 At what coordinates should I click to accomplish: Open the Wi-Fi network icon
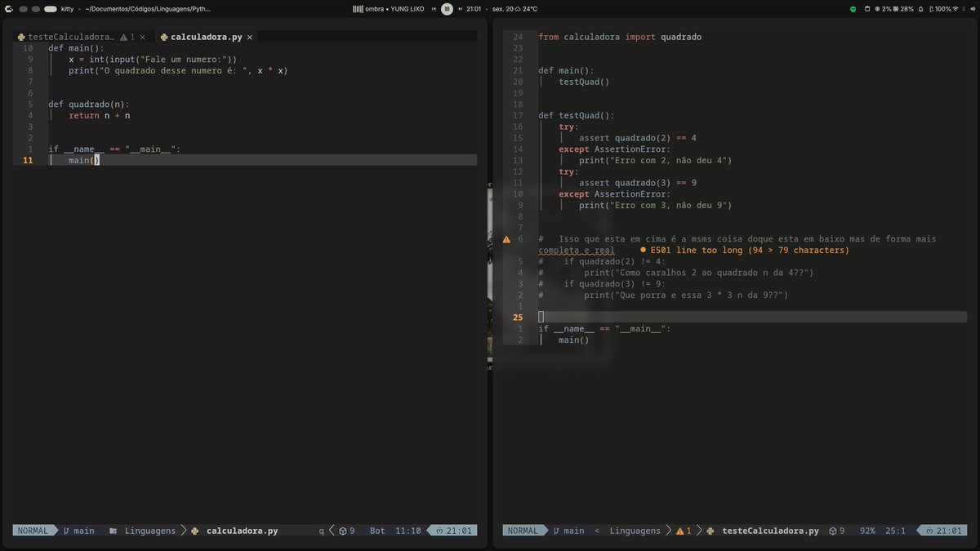[x=955, y=8]
